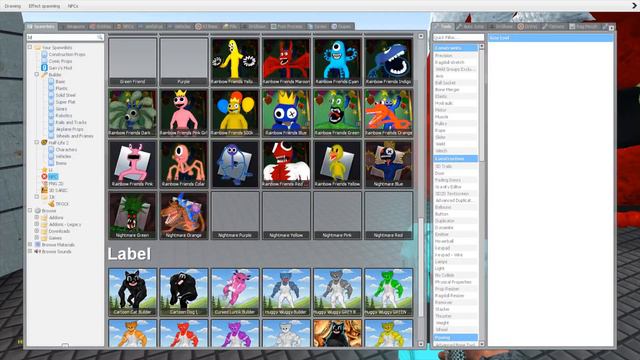
Task: Select the Characters spawnlist under Half-Life 2
Action: (x=66, y=149)
